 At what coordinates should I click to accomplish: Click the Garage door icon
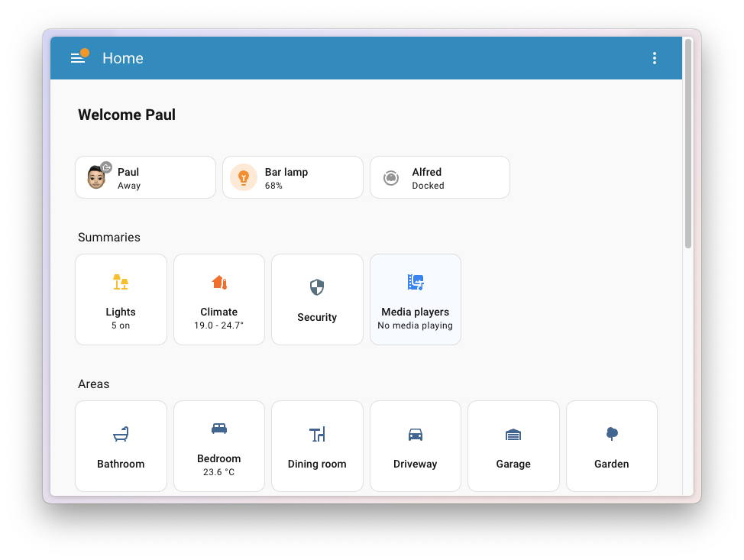point(513,434)
